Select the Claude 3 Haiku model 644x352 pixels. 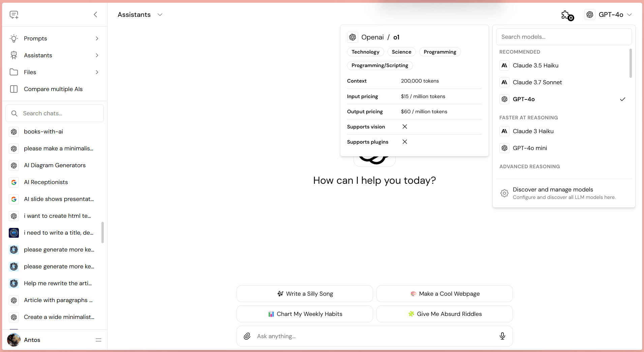click(562, 131)
